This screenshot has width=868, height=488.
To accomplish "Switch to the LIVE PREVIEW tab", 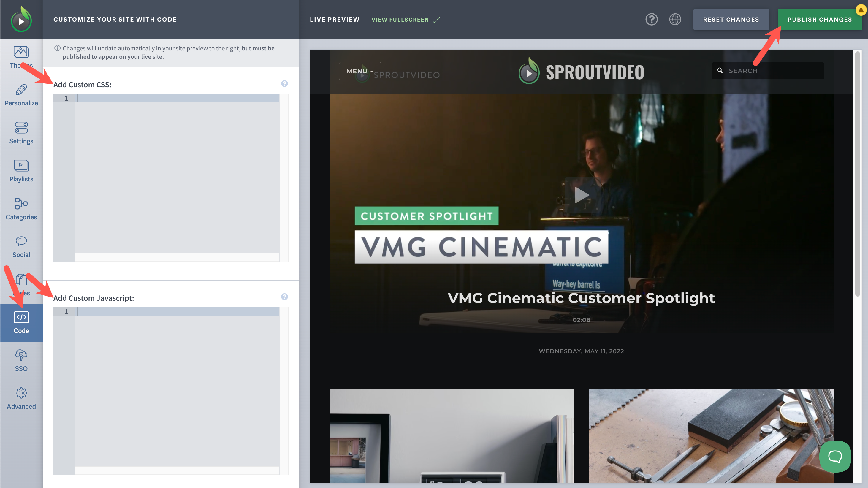I will click(x=334, y=19).
